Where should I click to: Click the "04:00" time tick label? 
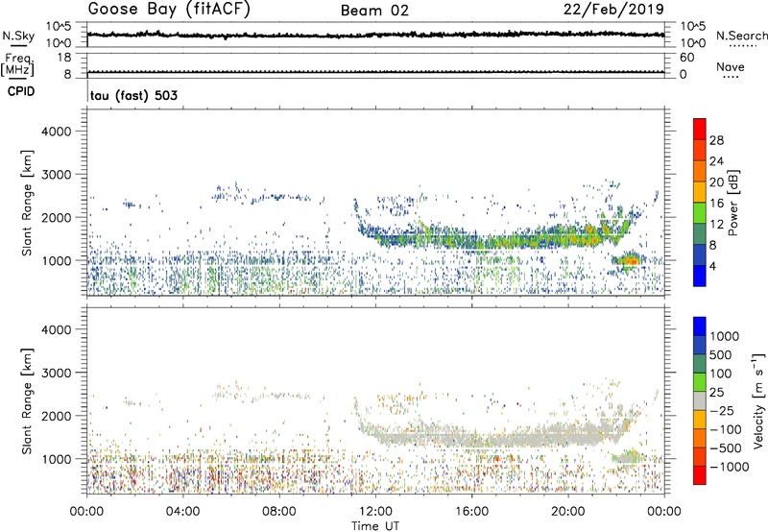click(182, 512)
